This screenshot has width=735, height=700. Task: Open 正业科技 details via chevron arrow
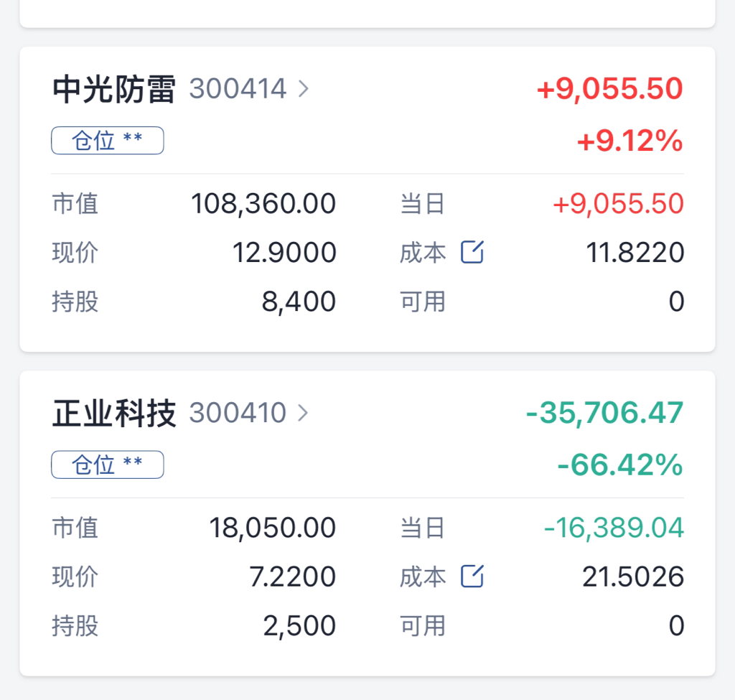pos(304,413)
